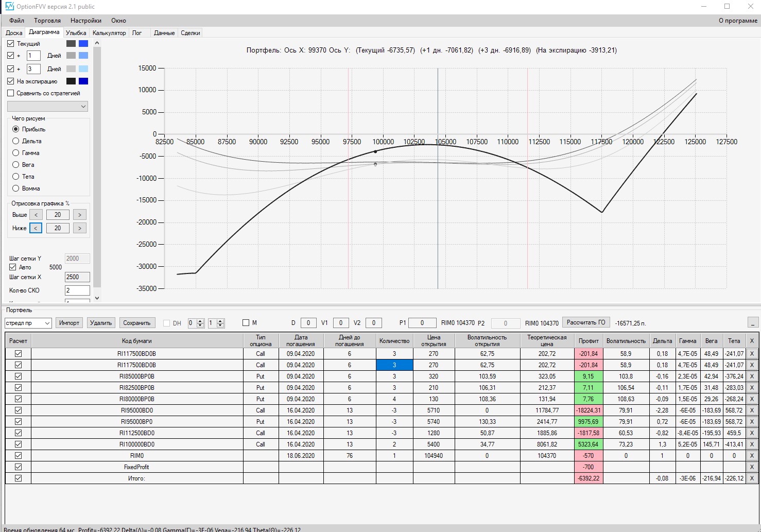Click the X column header in the portfolio table
Viewport: 761px width, 532px height.
pos(752,341)
